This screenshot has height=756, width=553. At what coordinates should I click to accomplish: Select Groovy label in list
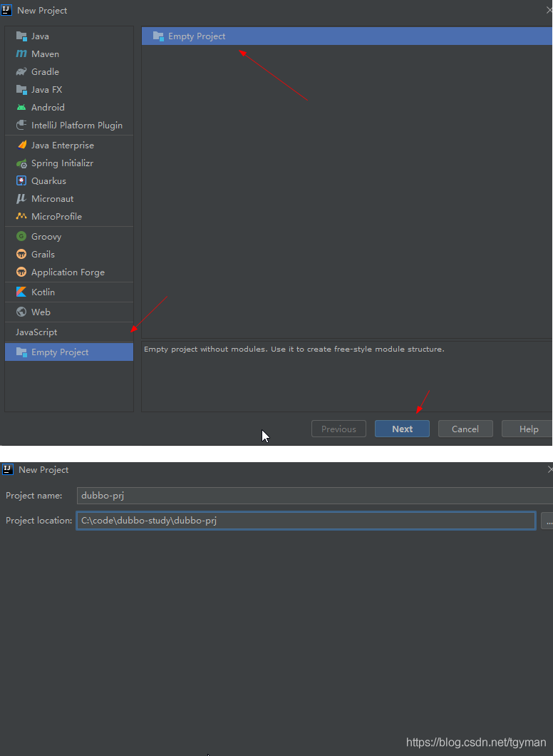point(46,236)
